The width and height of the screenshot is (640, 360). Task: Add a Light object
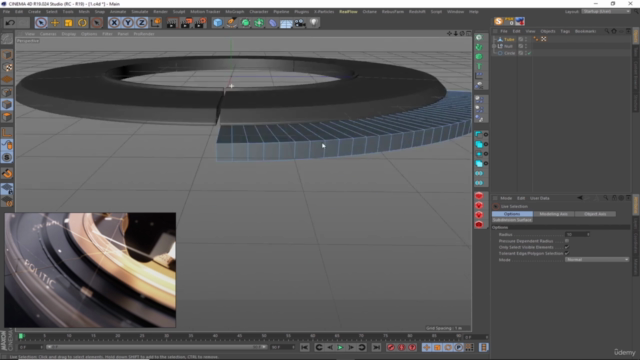point(314,23)
